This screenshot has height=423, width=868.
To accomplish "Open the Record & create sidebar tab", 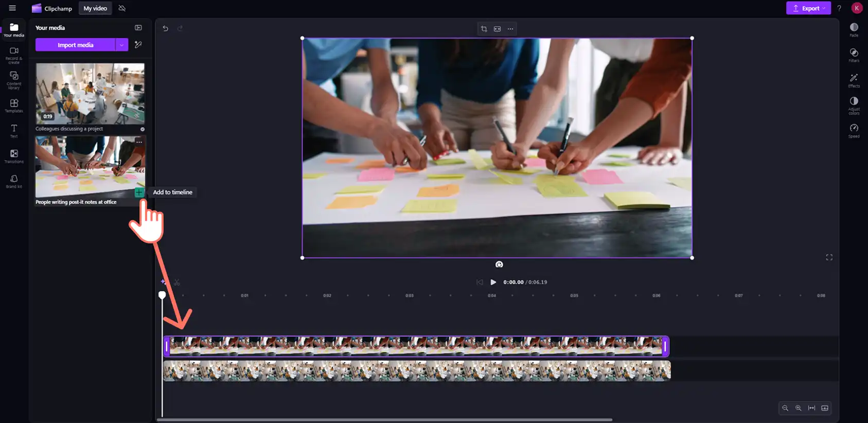I will [x=14, y=55].
